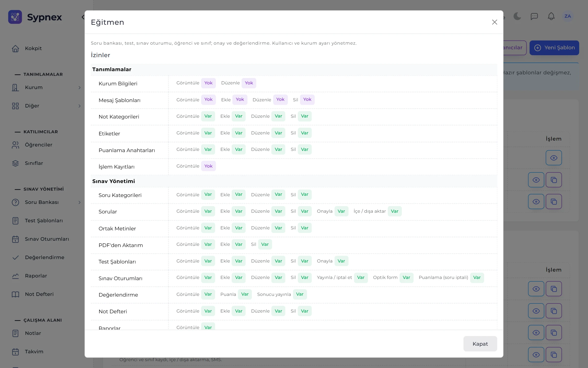This screenshot has width=588, height=368.
Task: Click the Yeni Şablon button
Action: click(x=554, y=48)
